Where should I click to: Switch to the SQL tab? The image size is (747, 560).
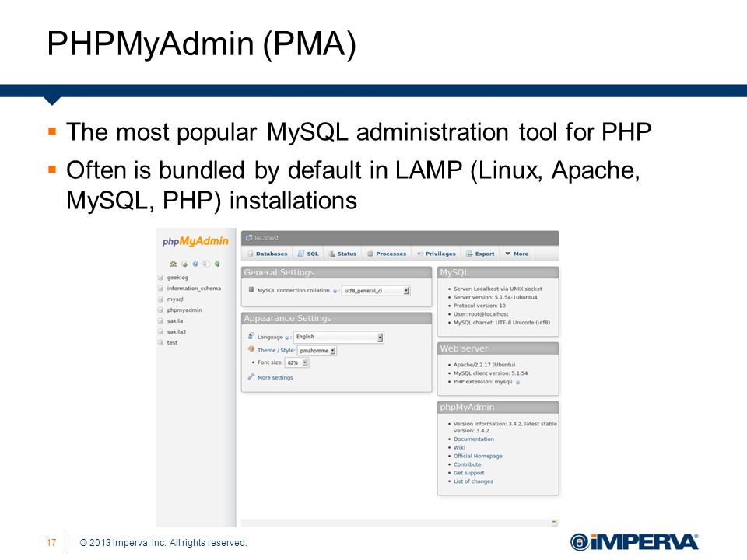pos(308,254)
